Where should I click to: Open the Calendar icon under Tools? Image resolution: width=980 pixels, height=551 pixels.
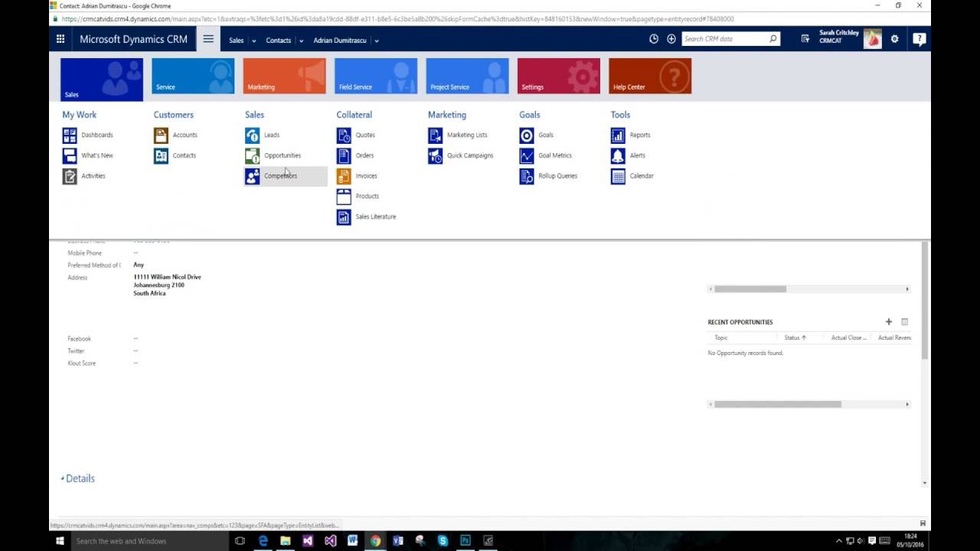618,177
